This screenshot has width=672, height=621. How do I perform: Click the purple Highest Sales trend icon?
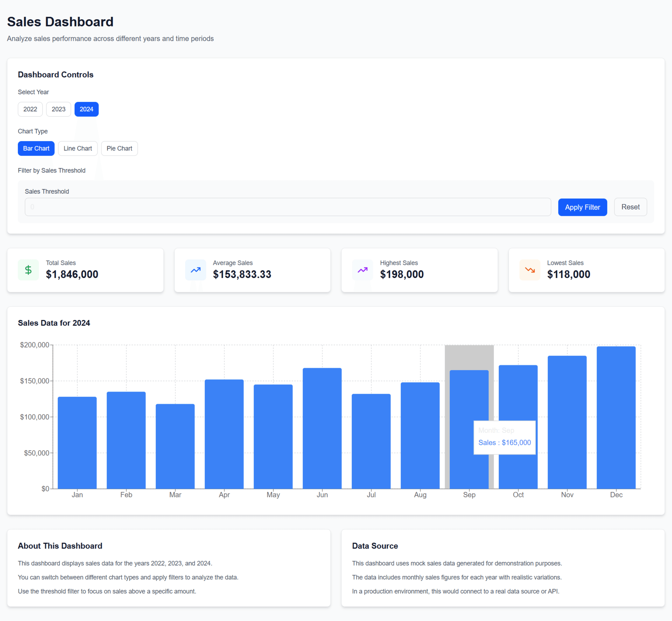coord(363,270)
